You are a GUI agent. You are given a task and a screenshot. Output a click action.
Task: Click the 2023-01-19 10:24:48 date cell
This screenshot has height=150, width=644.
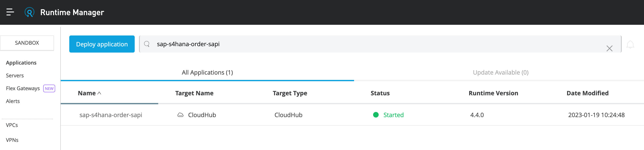click(596, 115)
